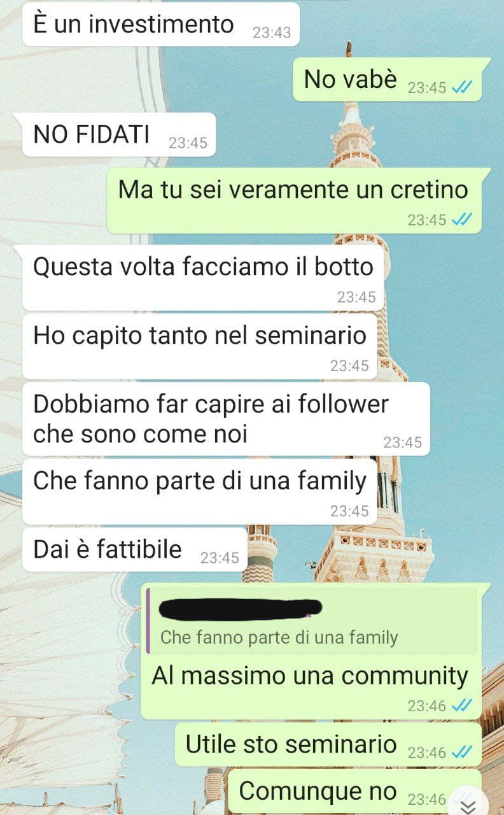The width and height of the screenshot is (504, 815).
Task: Tap the 23:43 timestamp on first message
Action: pyautogui.click(x=272, y=33)
